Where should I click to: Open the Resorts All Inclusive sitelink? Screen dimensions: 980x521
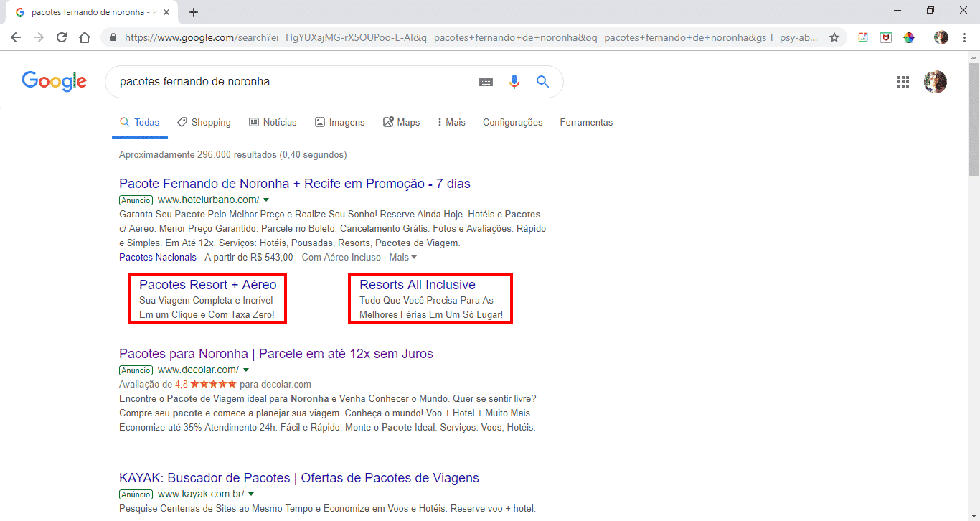point(418,285)
